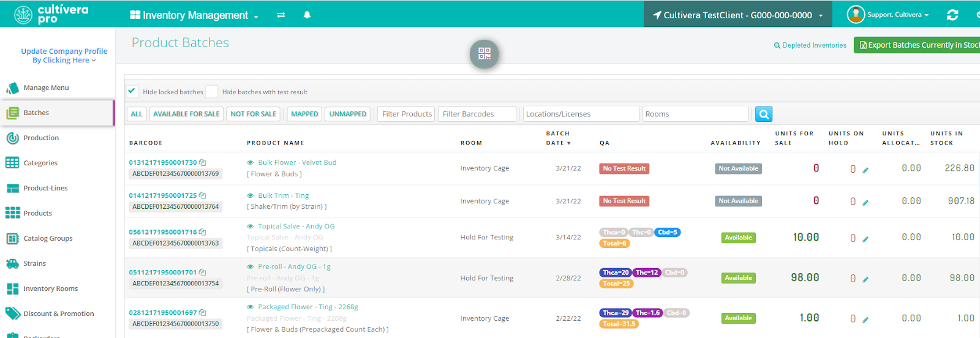The height and width of the screenshot is (338, 980).
Task: Click the Categories grid icon
Action: coord(12,163)
